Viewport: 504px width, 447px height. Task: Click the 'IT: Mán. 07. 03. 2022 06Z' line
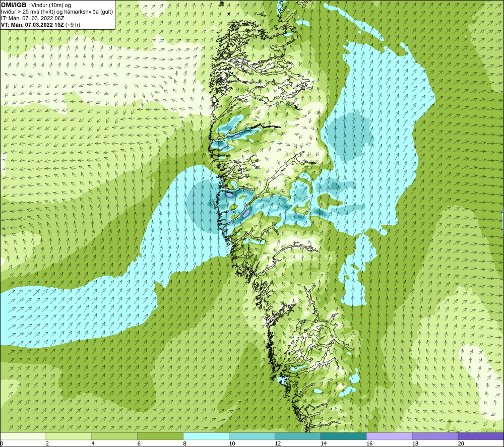tap(32, 18)
